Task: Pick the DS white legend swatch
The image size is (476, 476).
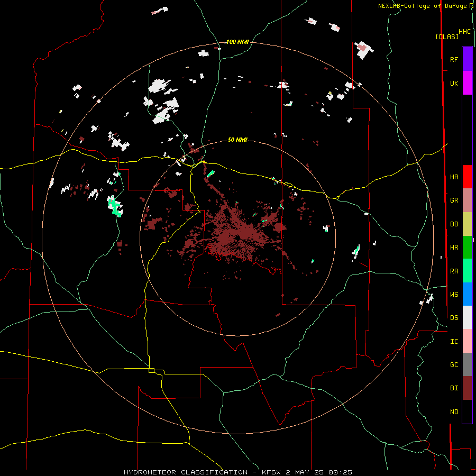Action: (467, 317)
